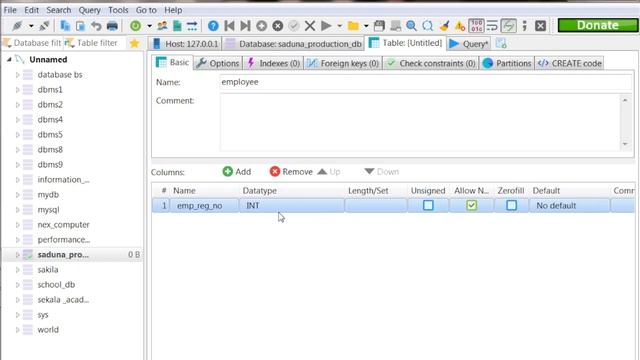Click the Run query play icon

coord(326,26)
